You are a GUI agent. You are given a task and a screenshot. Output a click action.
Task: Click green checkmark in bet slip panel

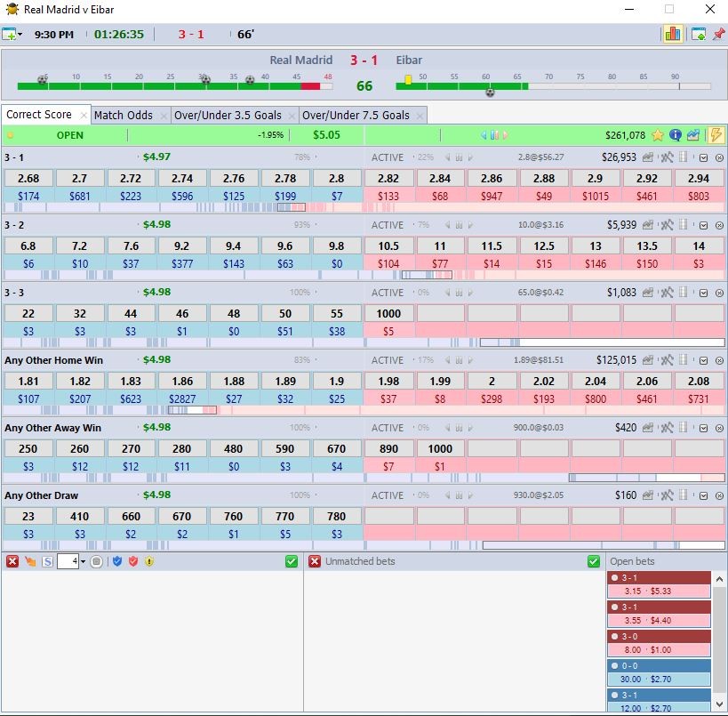click(x=291, y=562)
